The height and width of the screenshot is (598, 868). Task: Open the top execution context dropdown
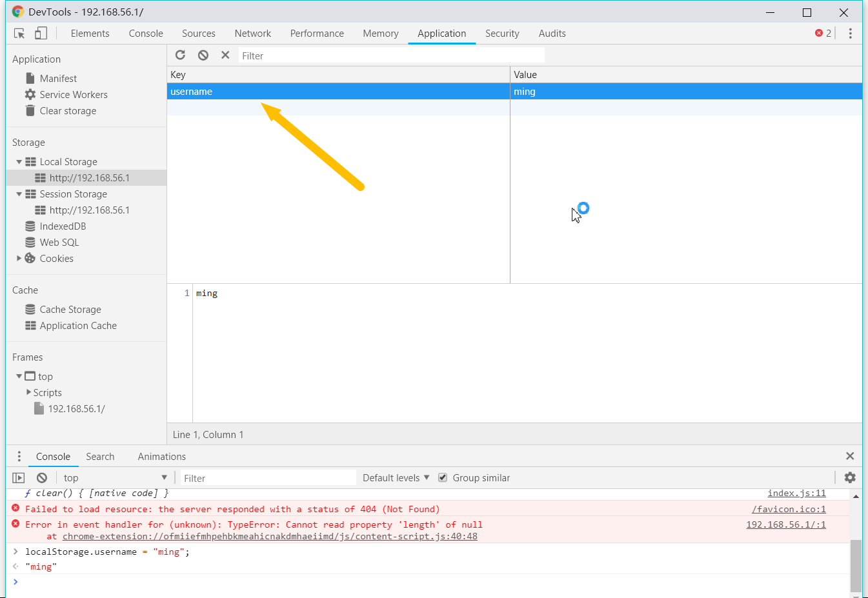pos(115,477)
